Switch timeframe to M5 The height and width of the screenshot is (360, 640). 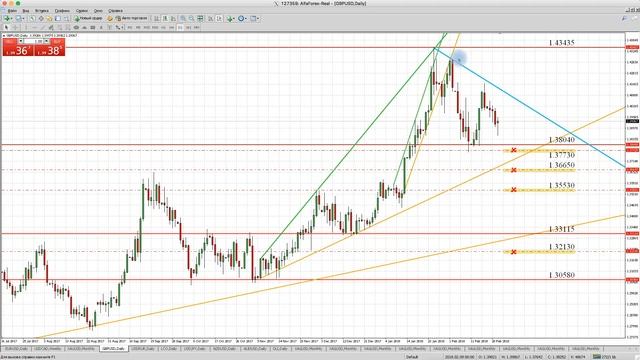point(138,27)
